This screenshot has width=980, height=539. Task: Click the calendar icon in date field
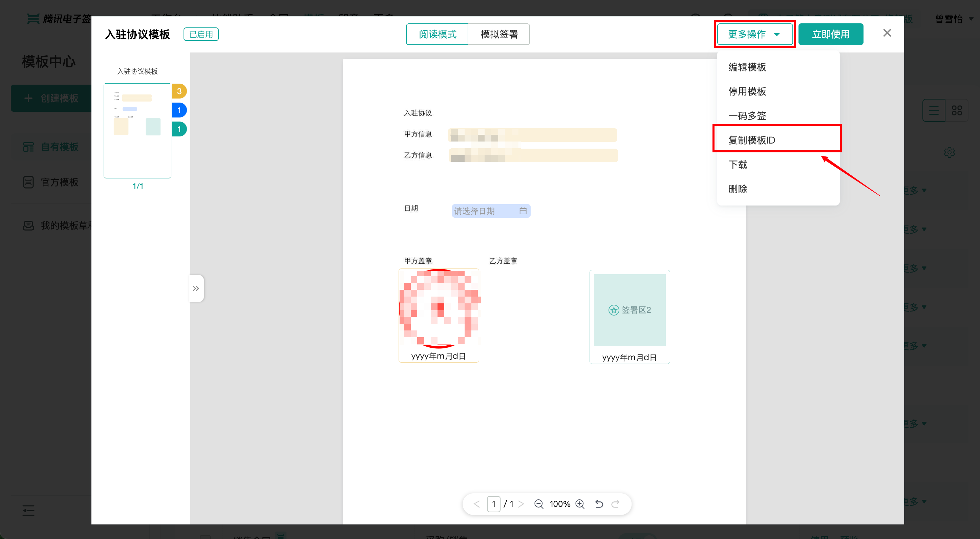point(523,211)
